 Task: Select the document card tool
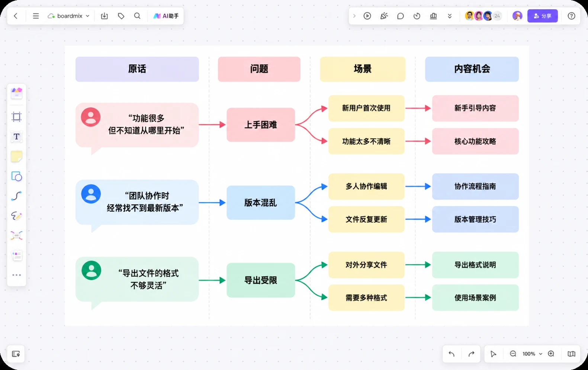click(16, 255)
